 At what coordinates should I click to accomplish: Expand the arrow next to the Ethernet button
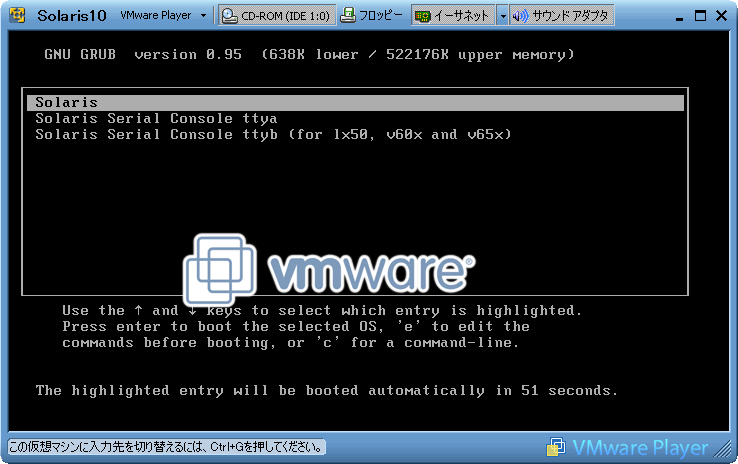pyautogui.click(x=502, y=16)
